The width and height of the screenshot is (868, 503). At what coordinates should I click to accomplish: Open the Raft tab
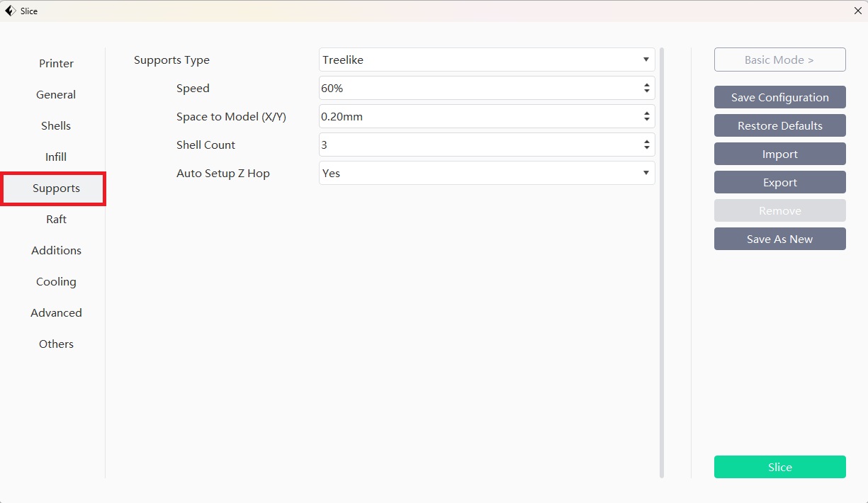tap(56, 220)
